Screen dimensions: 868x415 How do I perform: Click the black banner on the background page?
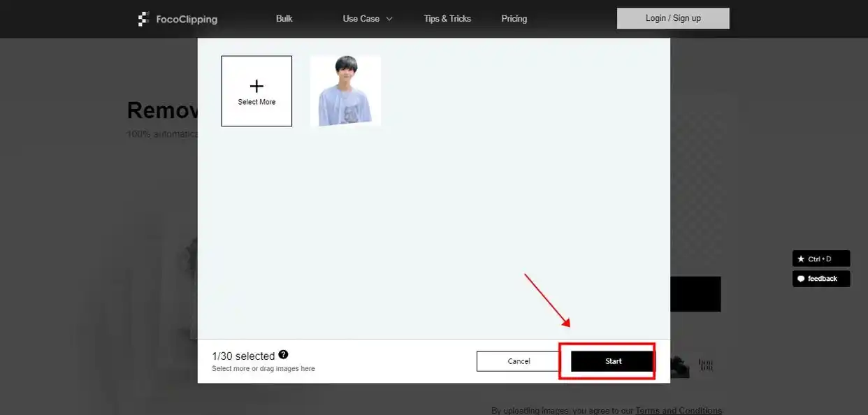(x=695, y=293)
